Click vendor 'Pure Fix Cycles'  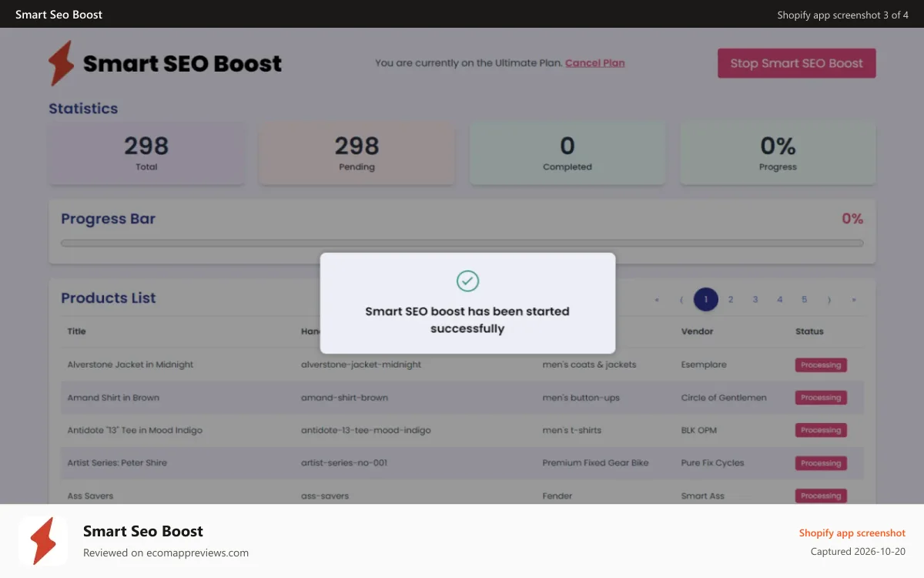(712, 463)
